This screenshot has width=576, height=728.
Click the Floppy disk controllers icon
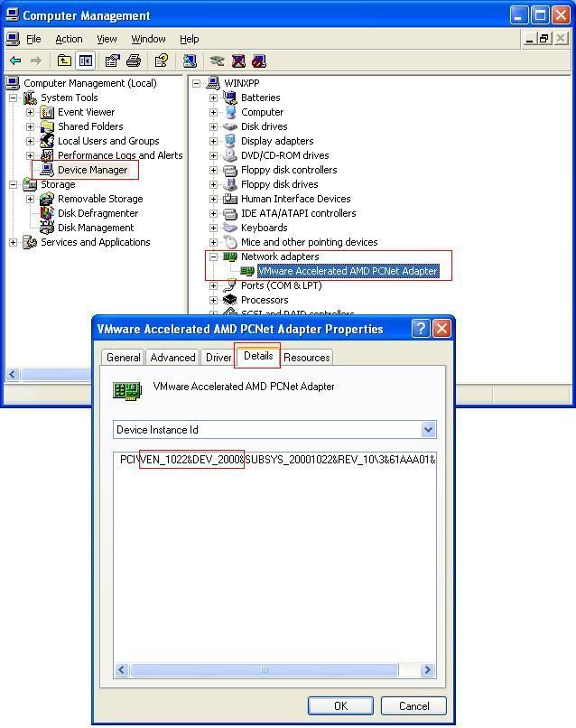coord(229,170)
